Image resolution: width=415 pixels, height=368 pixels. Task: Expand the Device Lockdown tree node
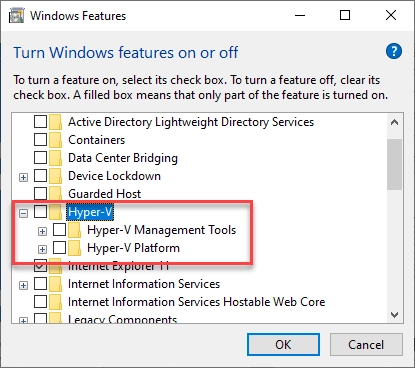(x=23, y=177)
